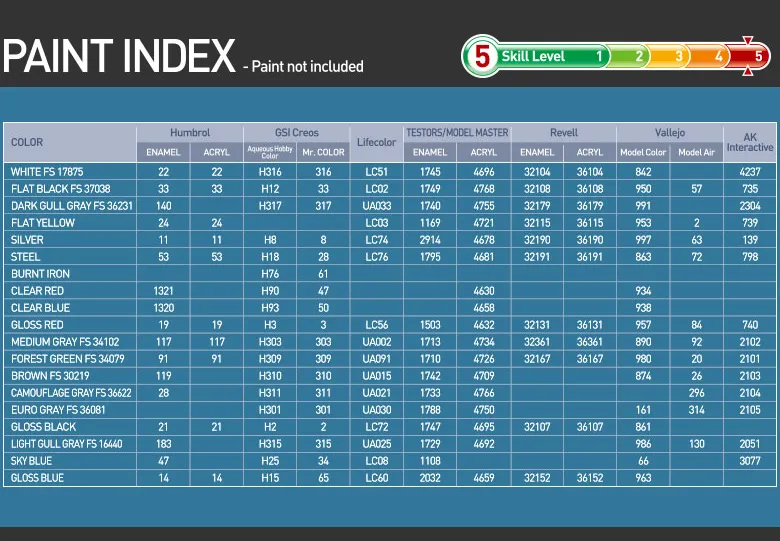Click the Aqueous Hobby Color subheader
The image size is (780, 541).
click(x=270, y=152)
